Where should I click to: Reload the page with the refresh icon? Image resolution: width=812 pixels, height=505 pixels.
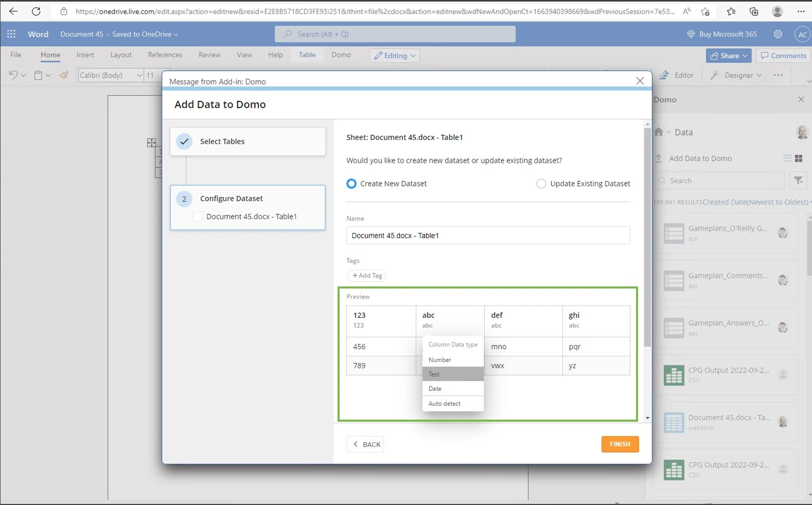pos(36,11)
